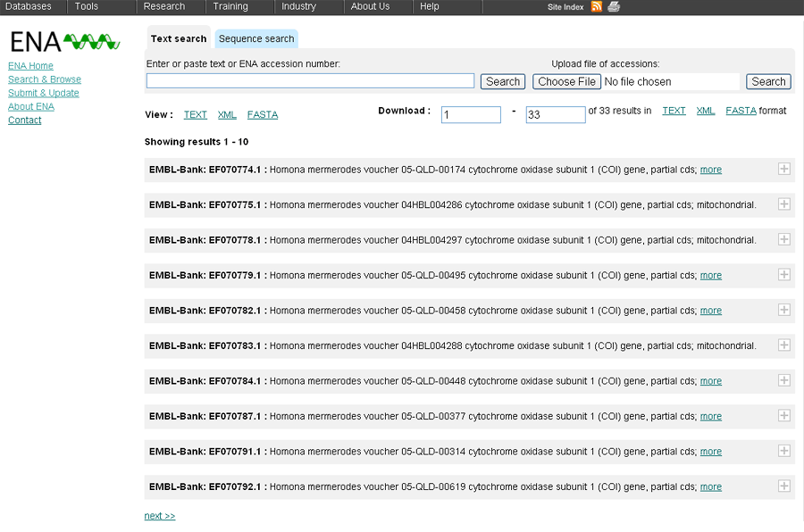The image size is (804, 532).
Task: Click the RSS feed icon
Action: [x=597, y=7]
